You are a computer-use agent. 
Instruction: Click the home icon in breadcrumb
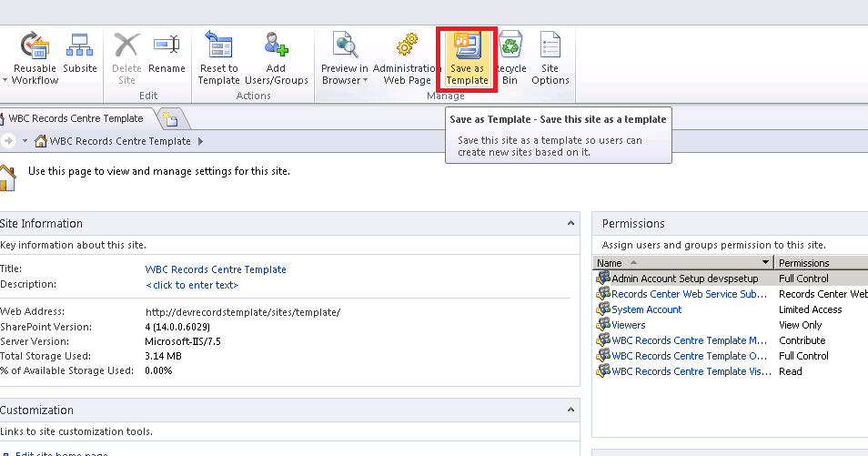40,141
